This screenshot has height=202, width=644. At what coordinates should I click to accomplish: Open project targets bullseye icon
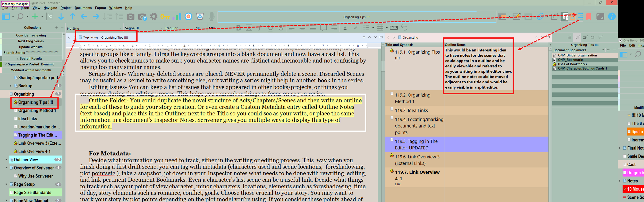pyautogui.click(x=189, y=16)
